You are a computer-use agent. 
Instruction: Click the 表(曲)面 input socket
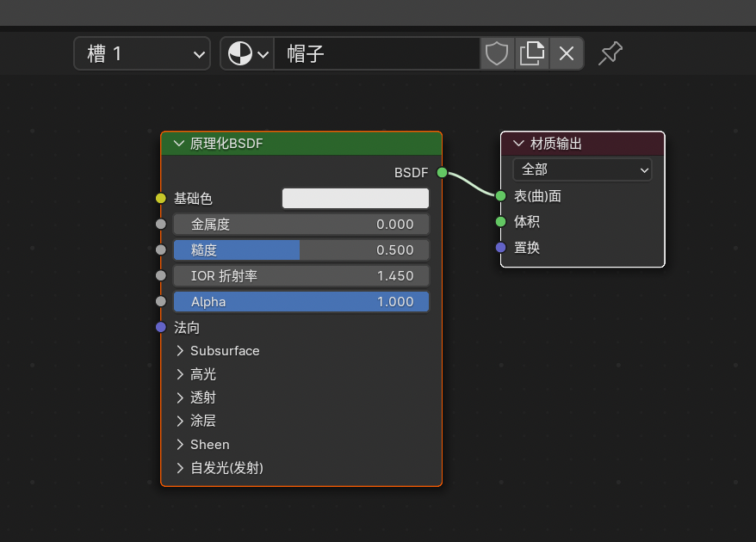pos(499,195)
